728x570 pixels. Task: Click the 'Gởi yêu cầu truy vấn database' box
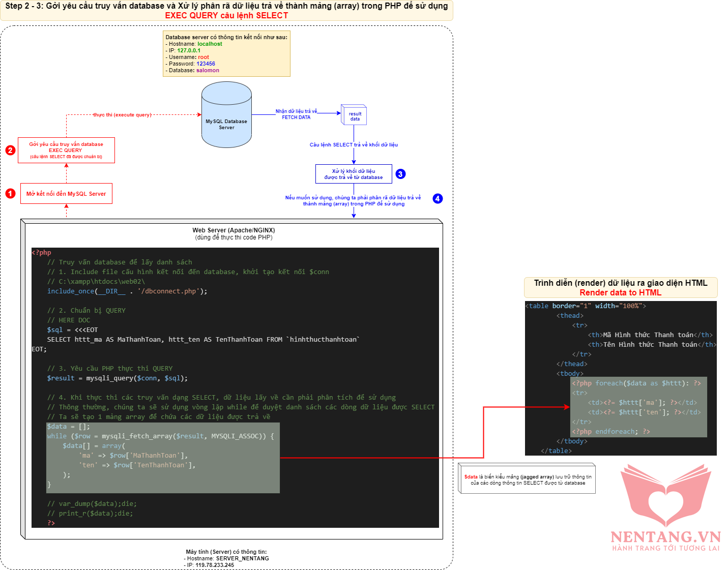point(66,150)
